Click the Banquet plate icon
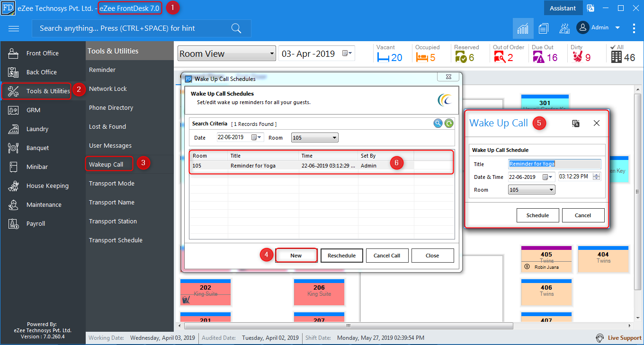 13,148
